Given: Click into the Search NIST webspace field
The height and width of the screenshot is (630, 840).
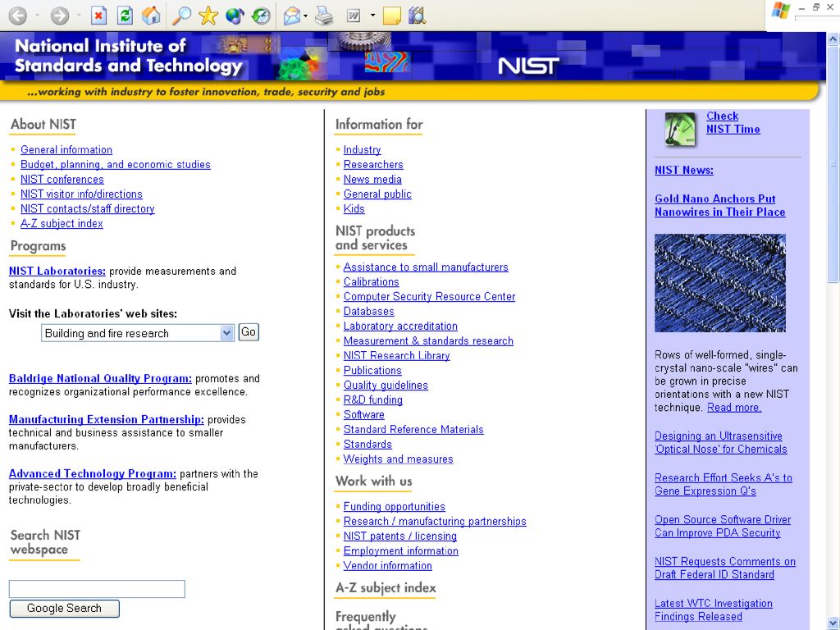Looking at the screenshot, I should [x=97, y=589].
